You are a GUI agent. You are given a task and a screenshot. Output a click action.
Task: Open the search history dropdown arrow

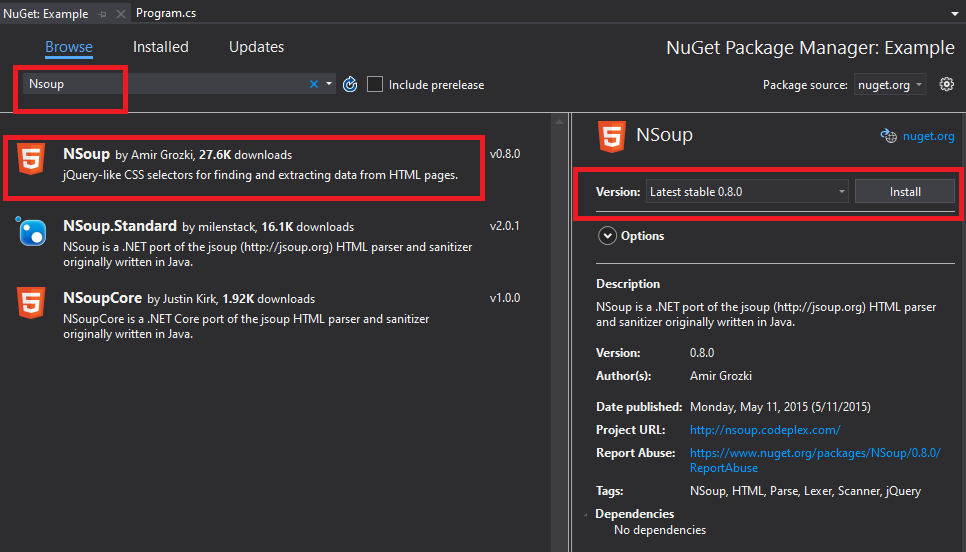tap(329, 84)
